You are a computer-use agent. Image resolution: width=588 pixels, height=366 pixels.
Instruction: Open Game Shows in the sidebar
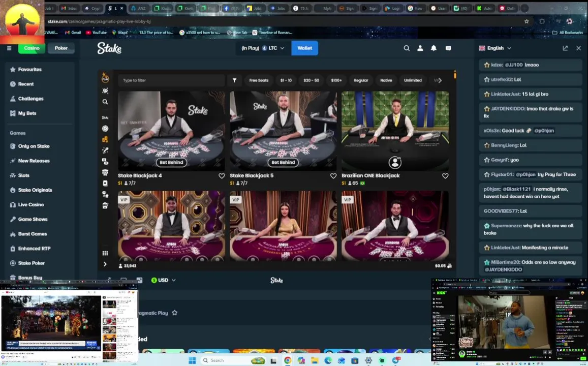(39, 220)
